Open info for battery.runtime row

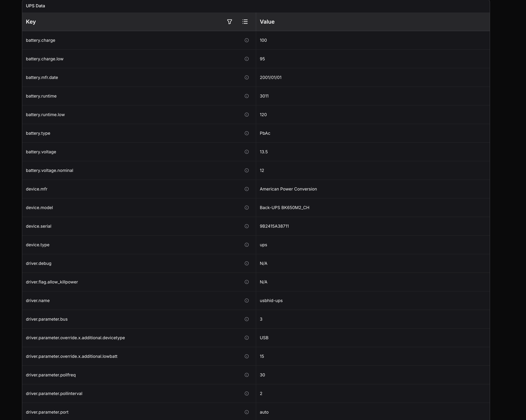(x=246, y=96)
